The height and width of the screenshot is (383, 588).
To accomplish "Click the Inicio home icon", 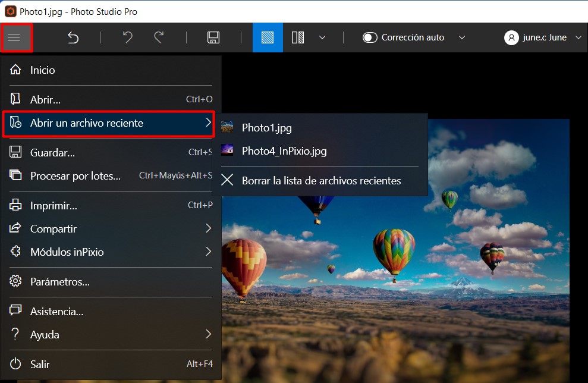I will pos(15,70).
